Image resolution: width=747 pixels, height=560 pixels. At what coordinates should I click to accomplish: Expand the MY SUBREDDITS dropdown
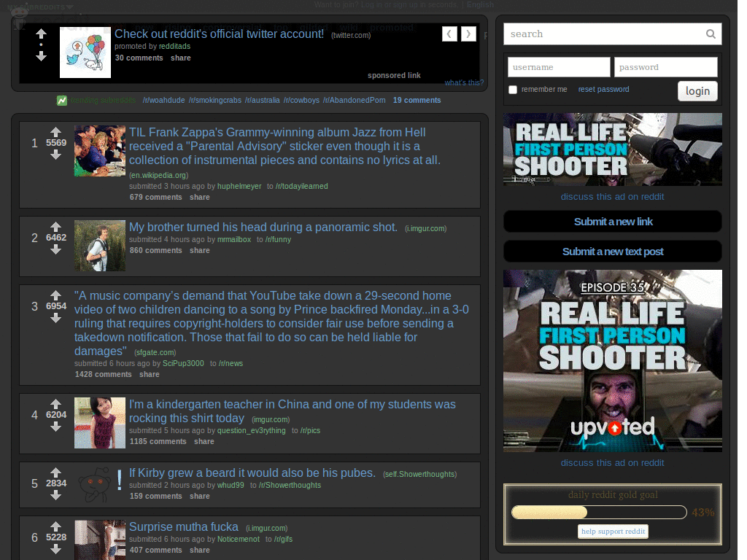40,7
